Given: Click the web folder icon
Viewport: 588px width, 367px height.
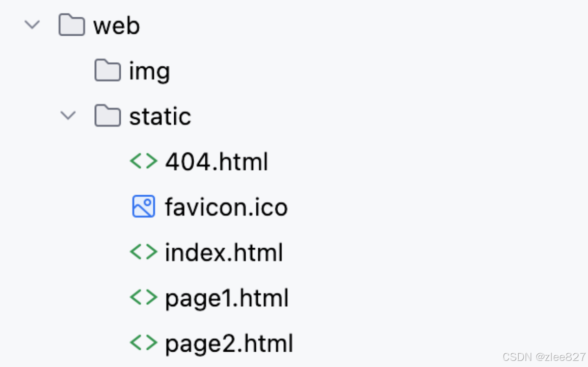Looking at the screenshot, I should coord(71,24).
